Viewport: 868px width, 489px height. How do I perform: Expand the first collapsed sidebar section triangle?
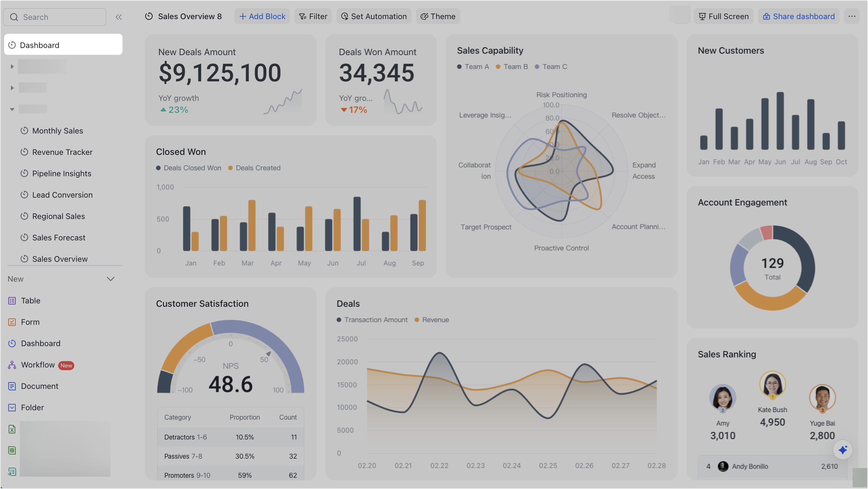tap(12, 66)
